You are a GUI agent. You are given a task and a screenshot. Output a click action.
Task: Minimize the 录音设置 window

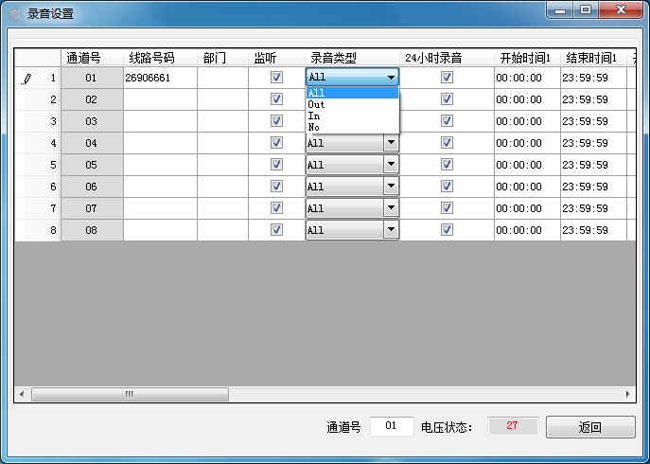click(x=560, y=10)
